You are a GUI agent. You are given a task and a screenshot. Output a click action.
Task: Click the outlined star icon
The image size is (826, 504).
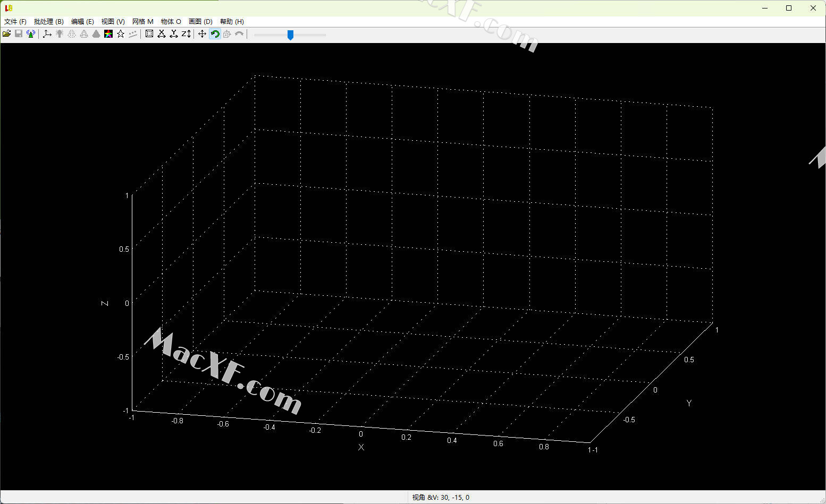coord(121,34)
